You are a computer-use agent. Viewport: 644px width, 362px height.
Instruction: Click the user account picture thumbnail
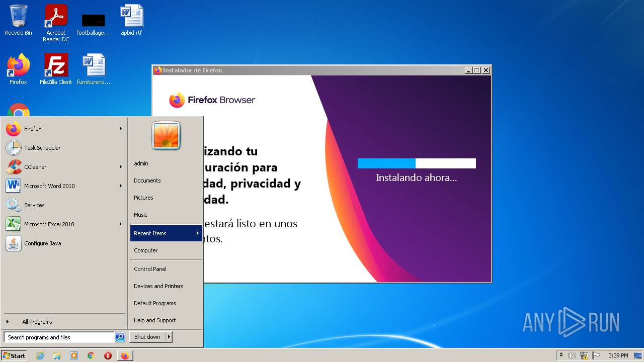click(x=166, y=136)
